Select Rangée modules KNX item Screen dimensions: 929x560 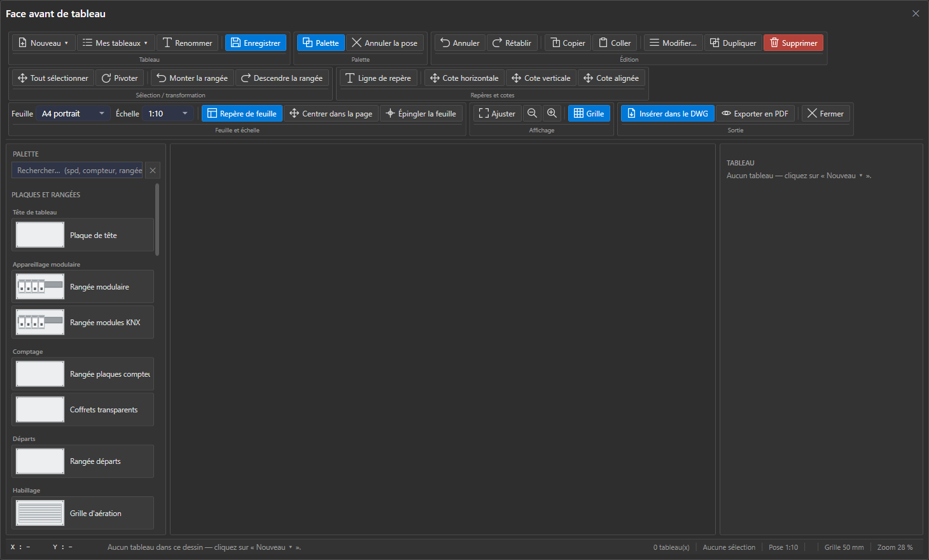click(83, 322)
